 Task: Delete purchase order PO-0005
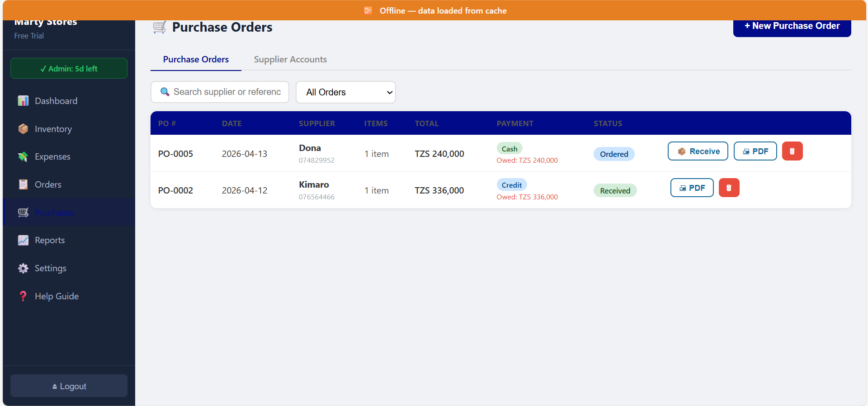(x=792, y=151)
